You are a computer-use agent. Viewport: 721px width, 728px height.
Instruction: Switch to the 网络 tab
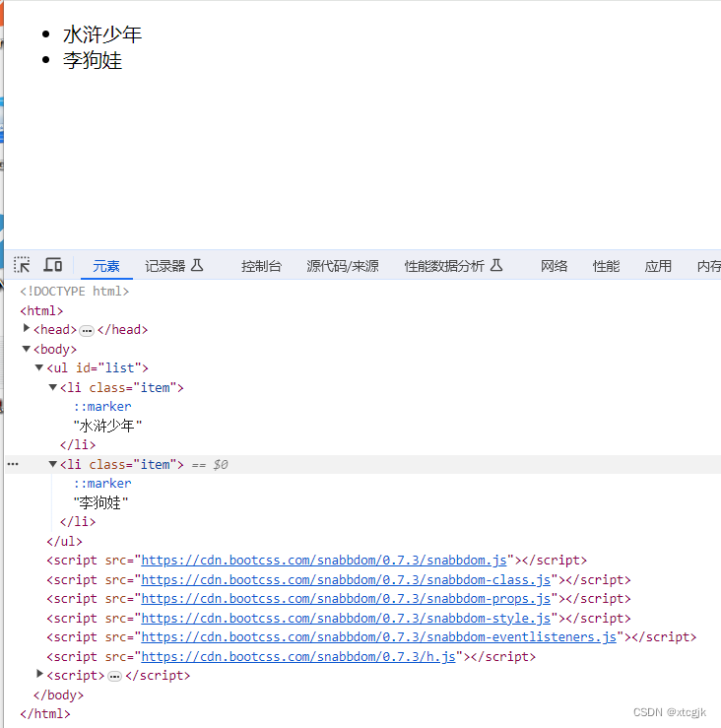pos(554,266)
